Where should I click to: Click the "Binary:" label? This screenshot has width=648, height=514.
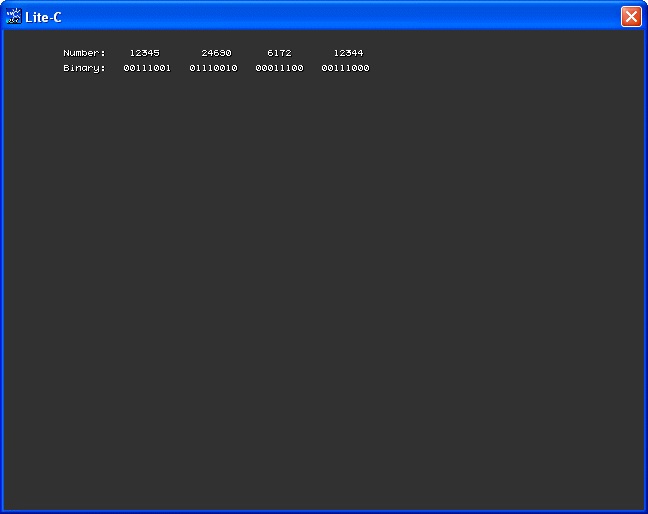(84, 68)
